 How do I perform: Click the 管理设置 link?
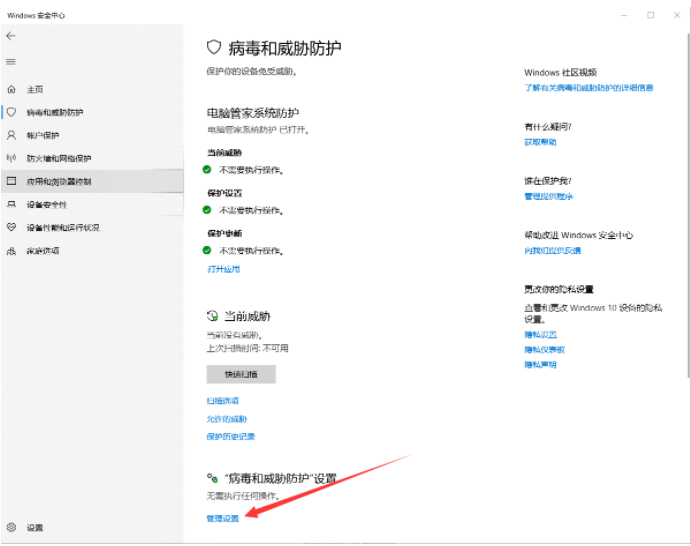223,518
